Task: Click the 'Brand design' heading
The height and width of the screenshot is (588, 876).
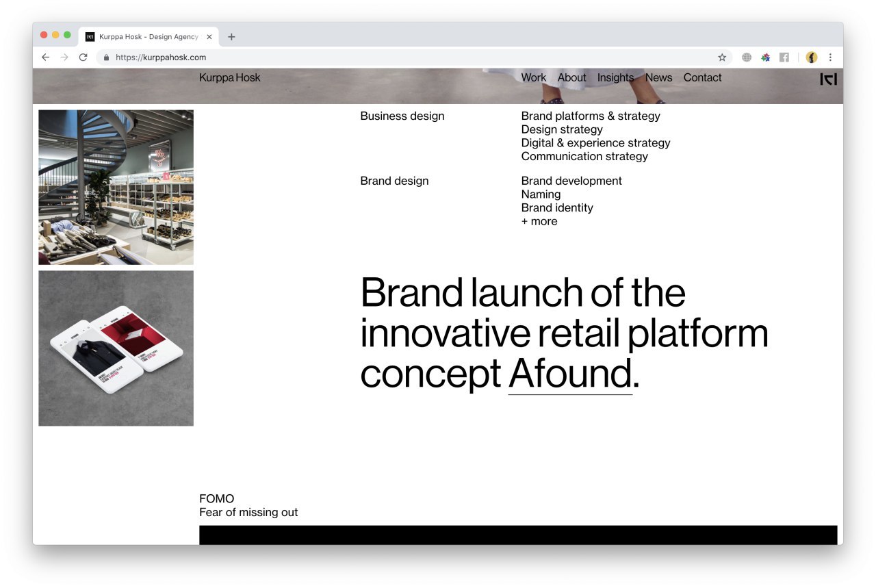Action: click(x=394, y=181)
